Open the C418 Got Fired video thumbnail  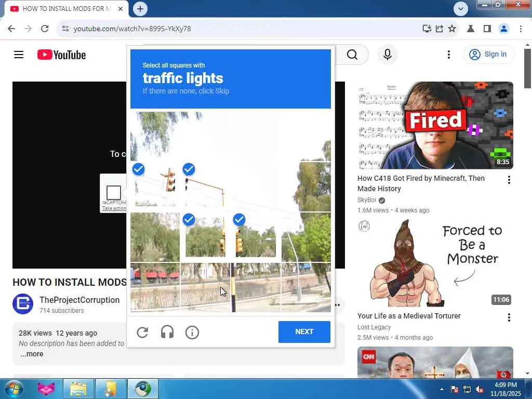(x=435, y=125)
